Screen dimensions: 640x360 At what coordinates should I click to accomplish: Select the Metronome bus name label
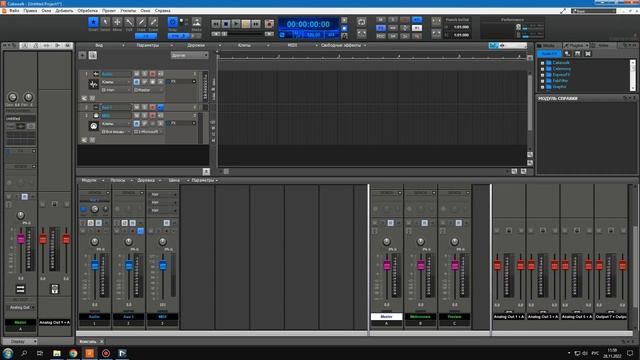tap(420, 317)
